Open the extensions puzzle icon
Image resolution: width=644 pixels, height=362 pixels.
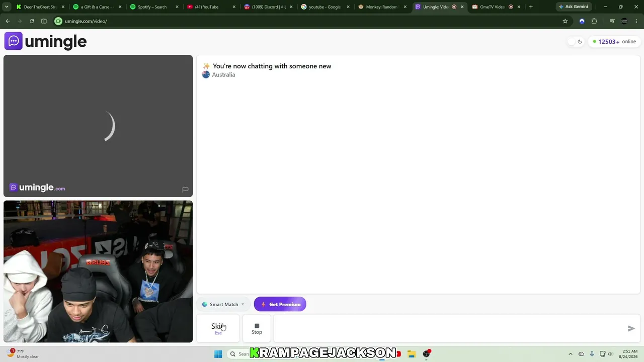594,21
